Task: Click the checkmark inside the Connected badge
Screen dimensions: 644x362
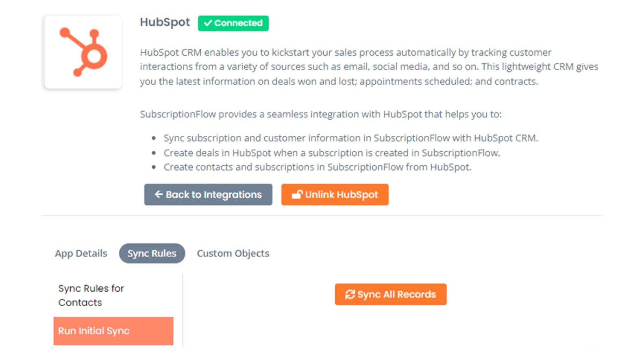Action: pyautogui.click(x=209, y=23)
